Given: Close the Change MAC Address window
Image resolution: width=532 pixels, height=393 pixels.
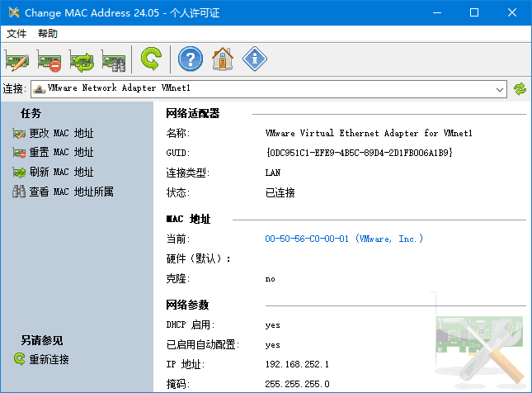Looking at the screenshot, I should [x=511, y=13].
